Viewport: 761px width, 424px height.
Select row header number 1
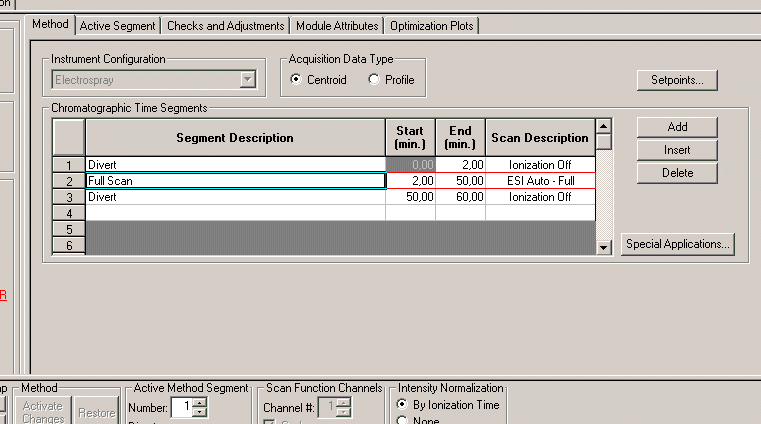pyautogui.click(x=68, y=165)
